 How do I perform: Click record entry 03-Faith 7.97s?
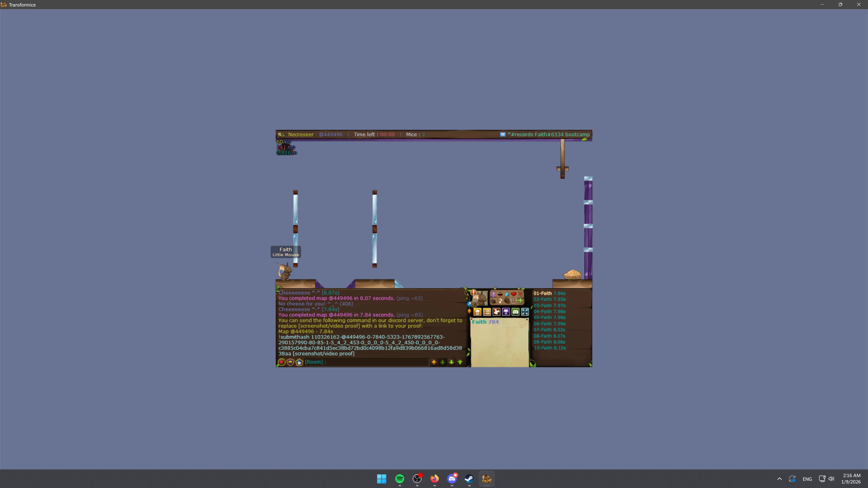(x=550, y=305)
